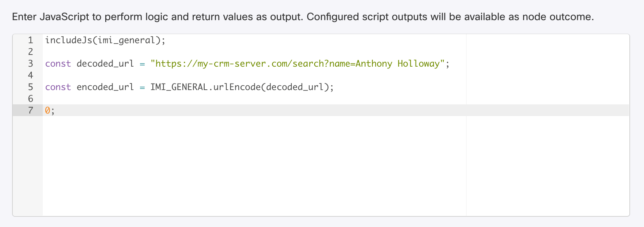The image size is (644, 227).
Task: Click the const keyword before encoded_url
Action: 58,87
